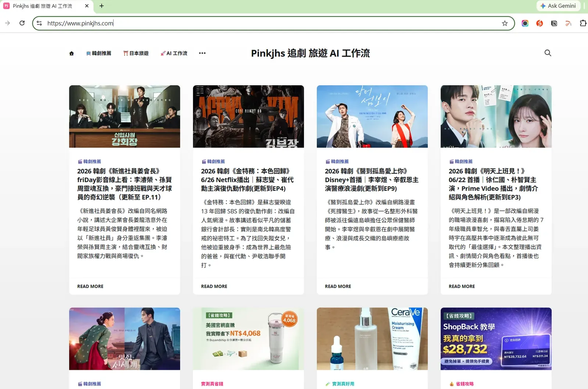Image resolution: width=588 pixels, height=389 pixels.
Task: Click READ MORE under 醫到孤島愛上你 article
Action: click(x=338, y=286)
